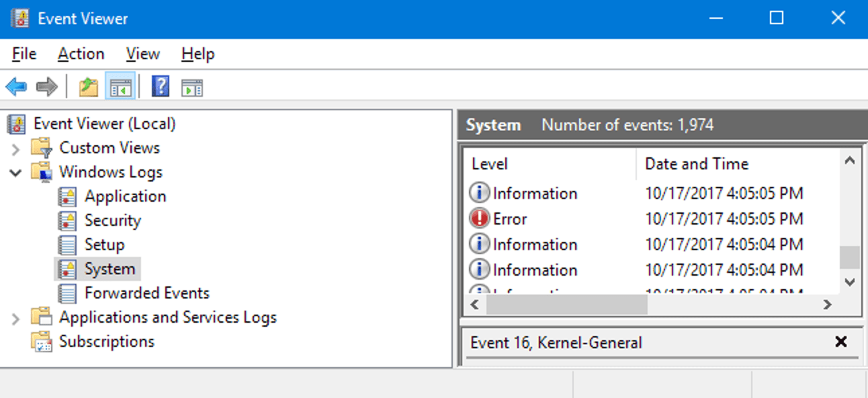Select the Application log

coord(125,196)
